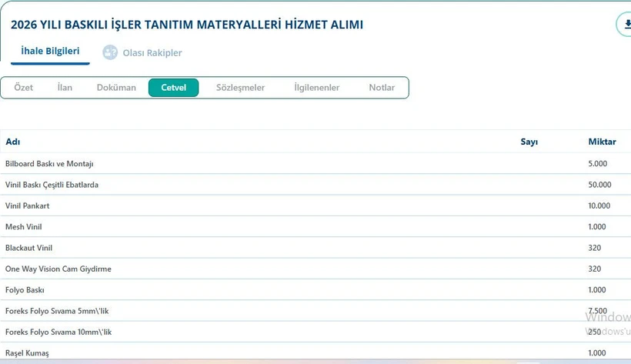Click the Sayı column header

coord(529,142)
